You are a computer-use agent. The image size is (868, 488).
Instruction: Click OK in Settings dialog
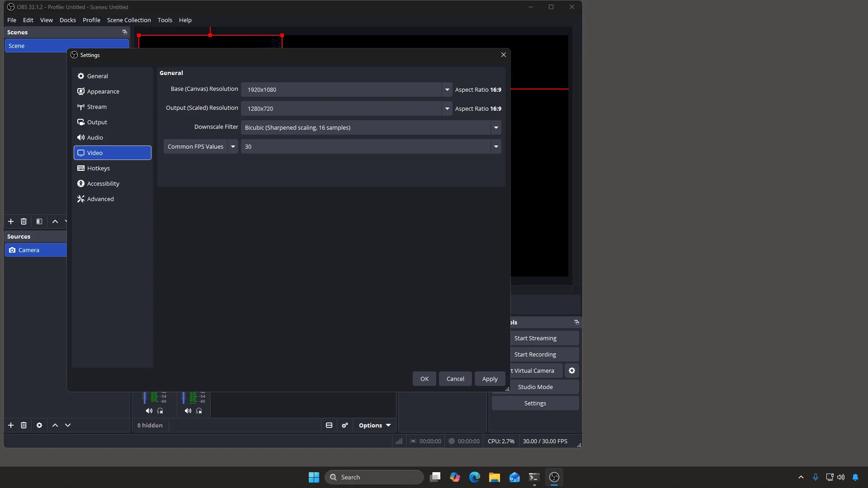(424, 379)
